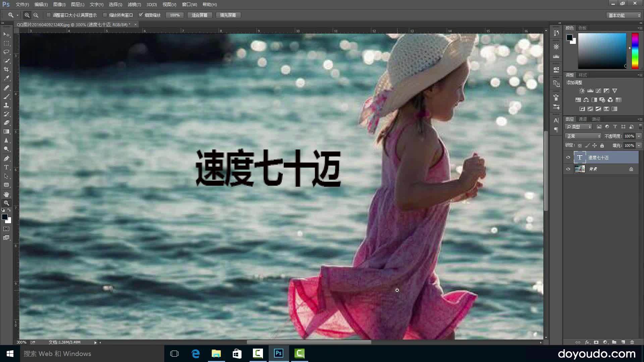Viewport: 644px width, 362px height.
Task: Click the 适合屏幕 button
Action: (x=200, y=15)
